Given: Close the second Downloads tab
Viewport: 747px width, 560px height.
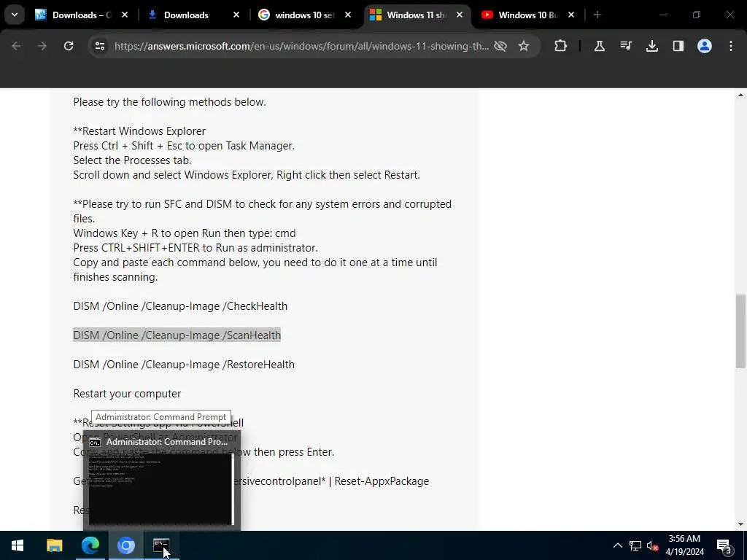Looking at the screenshot, I should coord(236,15).
